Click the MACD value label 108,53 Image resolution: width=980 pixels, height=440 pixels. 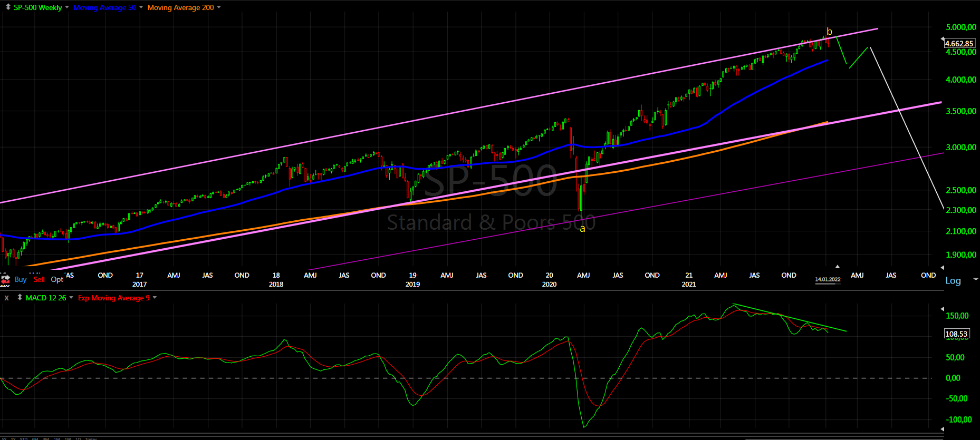click(956, 334)
